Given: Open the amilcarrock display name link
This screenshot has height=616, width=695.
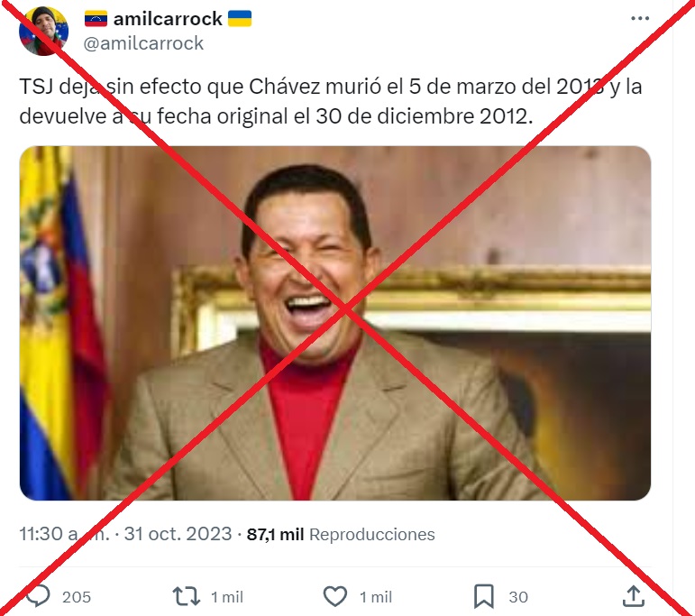Looking at the screenshot, I should tap(168, 19).
